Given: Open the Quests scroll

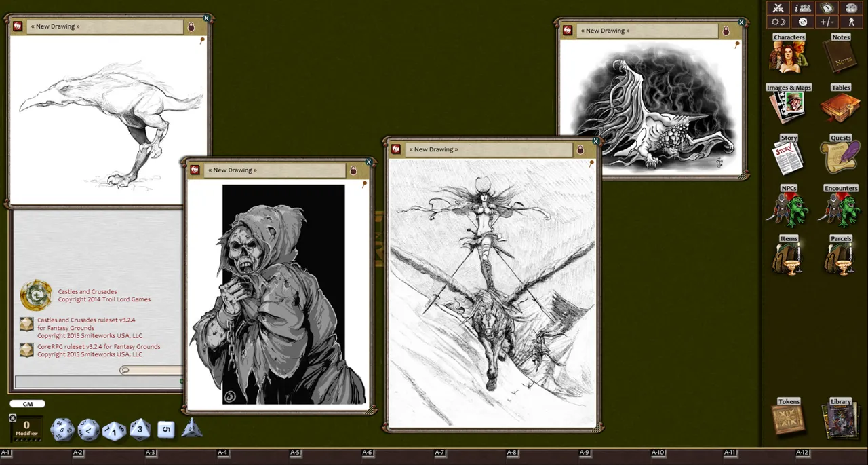Looking at the screenshot, I should (840, 155).
